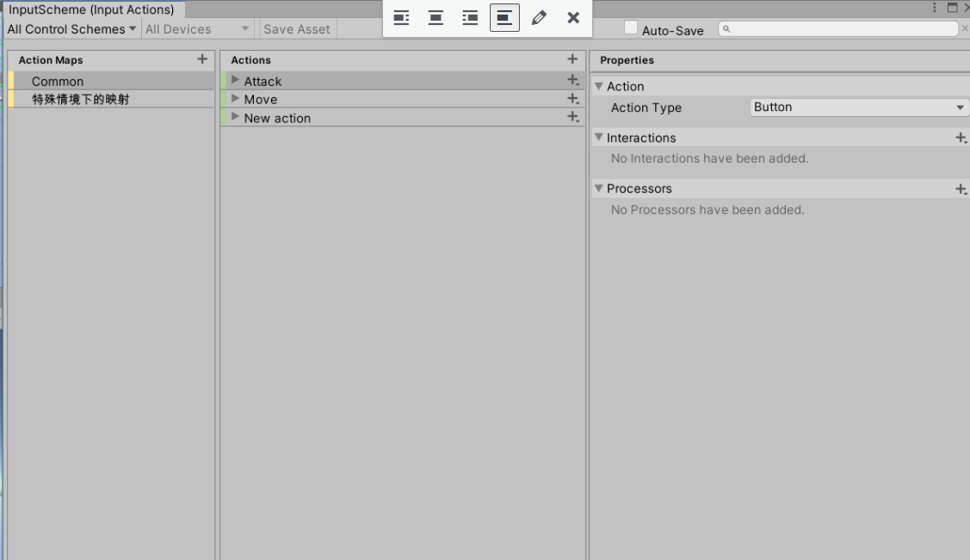Dismiss the floating toolbar with the X

click(573, 17)
